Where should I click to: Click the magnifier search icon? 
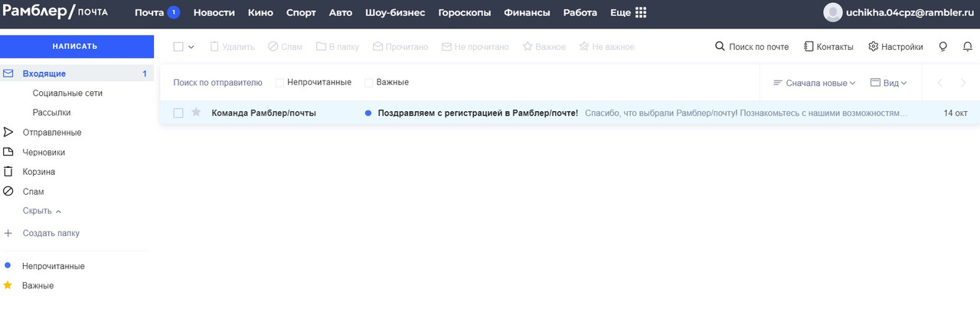pyautogui.click(x=720, y=47)
